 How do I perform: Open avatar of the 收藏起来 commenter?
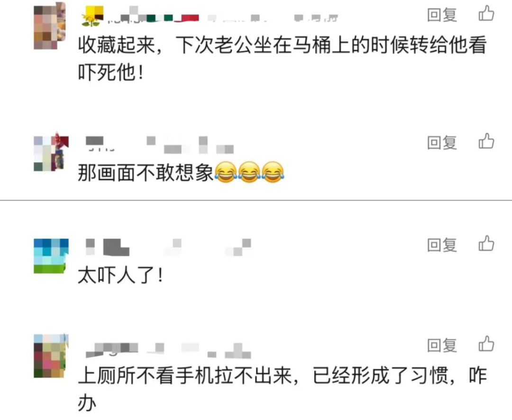[x=50, y=26]
